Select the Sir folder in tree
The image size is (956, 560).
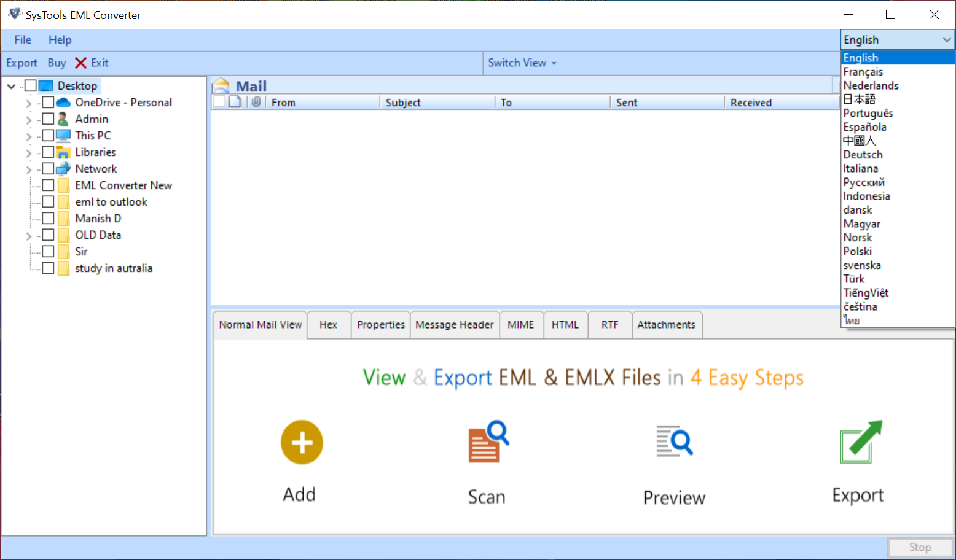[81, 252]
